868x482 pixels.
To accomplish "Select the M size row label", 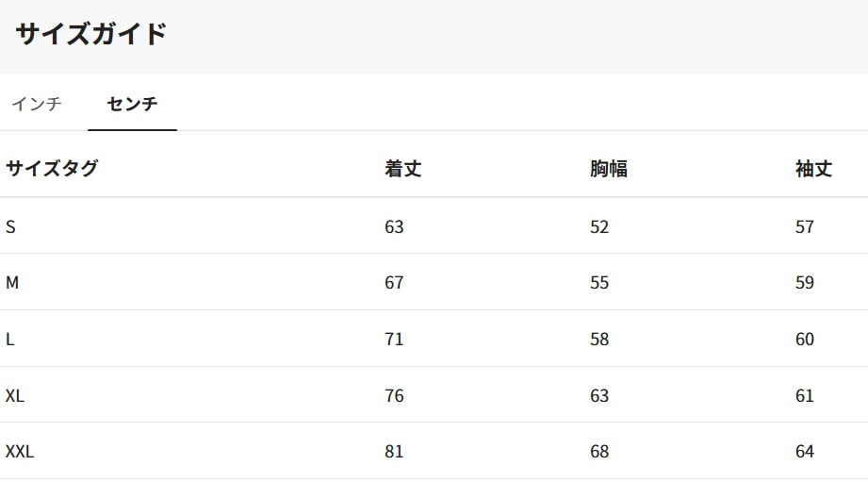I will [12, 283].
